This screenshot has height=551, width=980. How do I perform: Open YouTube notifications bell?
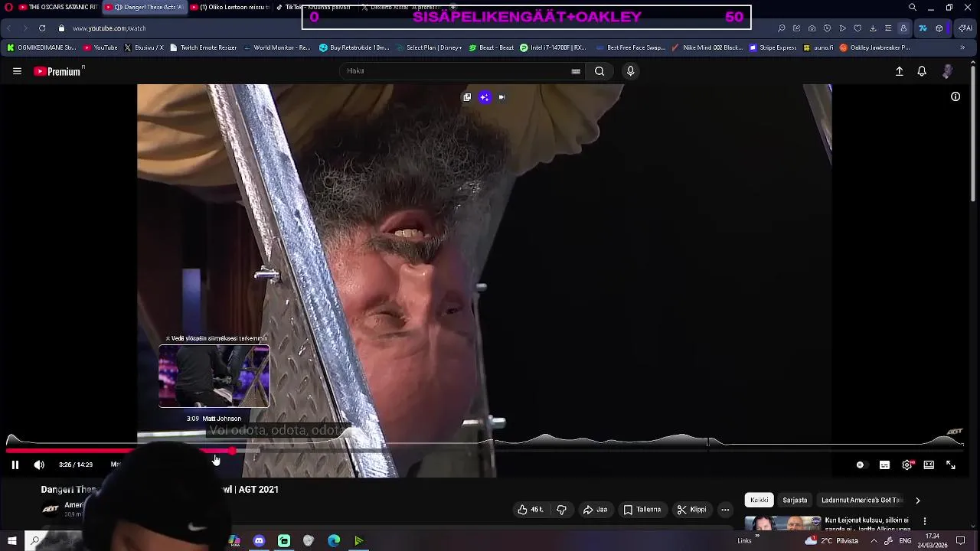point(922,71)
